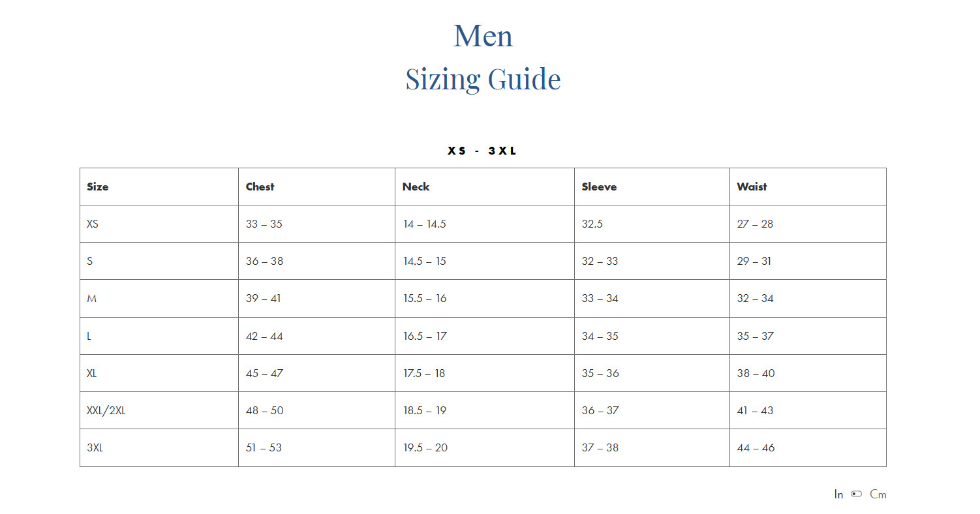The image size is (980, 514).
Task: Click the XS size row label
Action: (93, 224)
